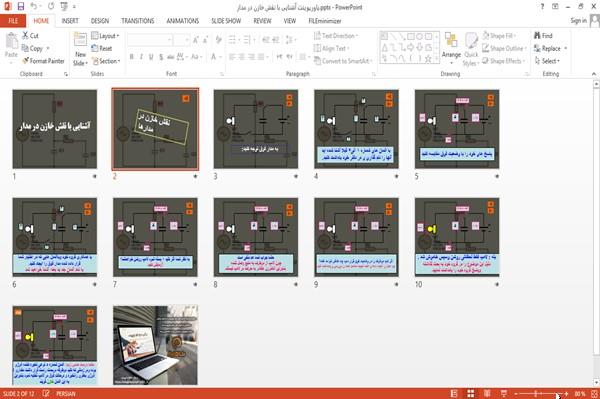
Task: Open the FILE tab
Action: click(x=13, y=21)
